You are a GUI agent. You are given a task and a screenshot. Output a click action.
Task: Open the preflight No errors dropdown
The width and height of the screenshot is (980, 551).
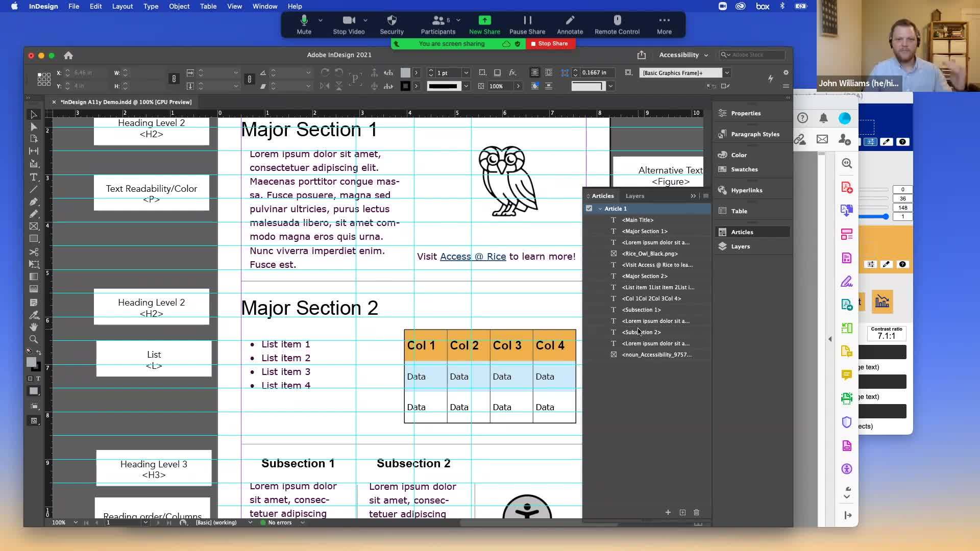pyautogui.click(x=303, y=523)
